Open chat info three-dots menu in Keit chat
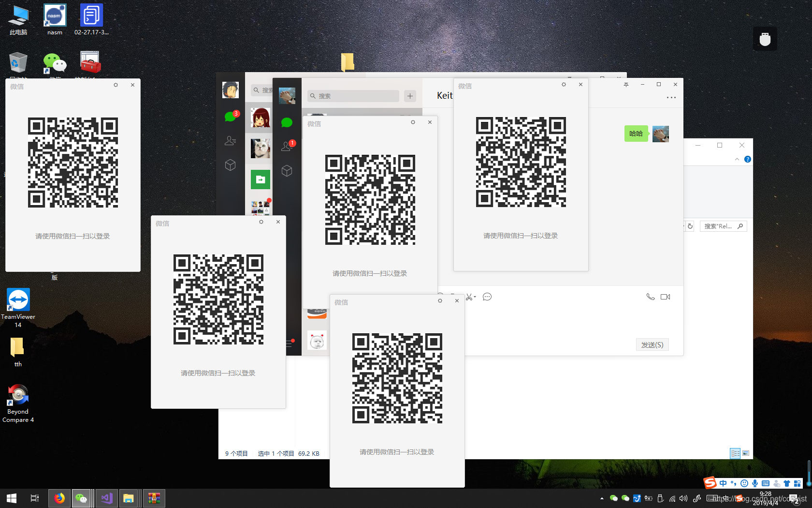 [671, 97]
